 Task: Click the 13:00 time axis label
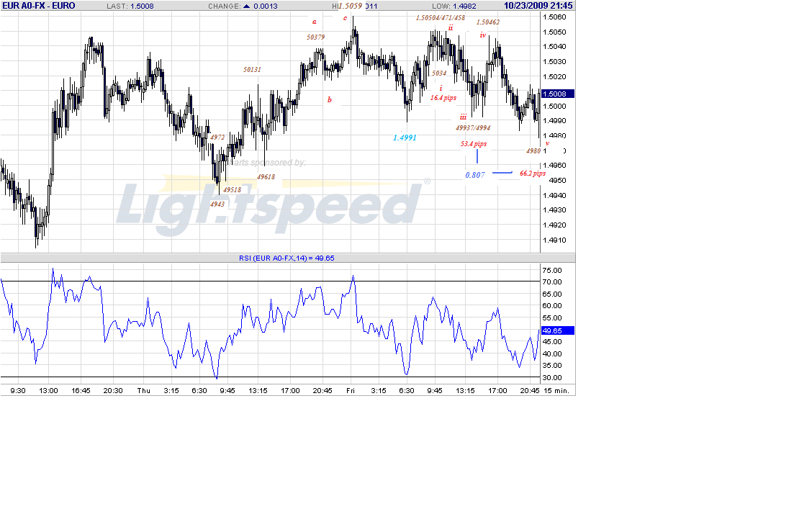tap(49, 391)
